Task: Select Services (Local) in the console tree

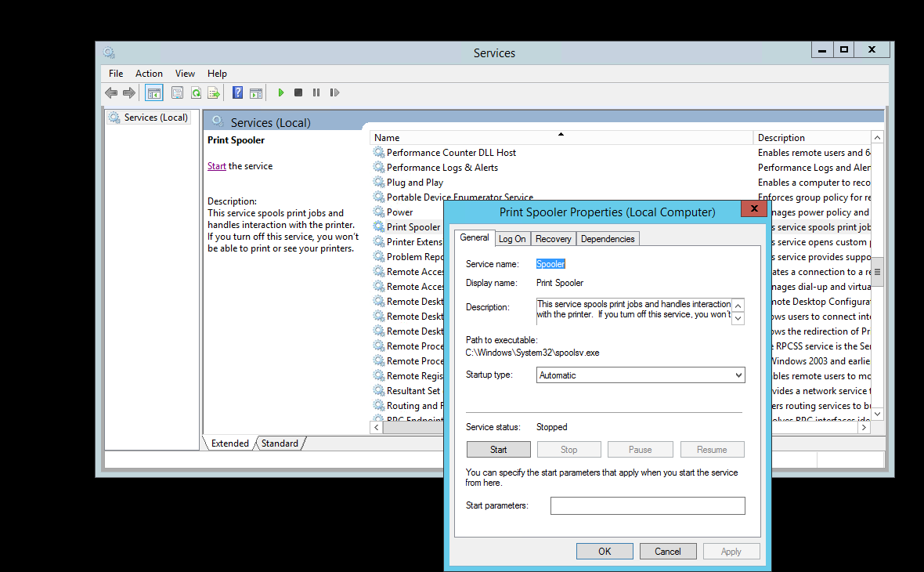Action: tap(156, 118)
